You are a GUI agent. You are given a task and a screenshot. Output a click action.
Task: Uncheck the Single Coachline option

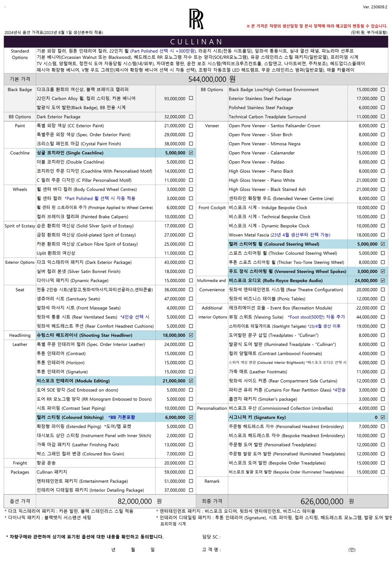click(x=191, y=153)
